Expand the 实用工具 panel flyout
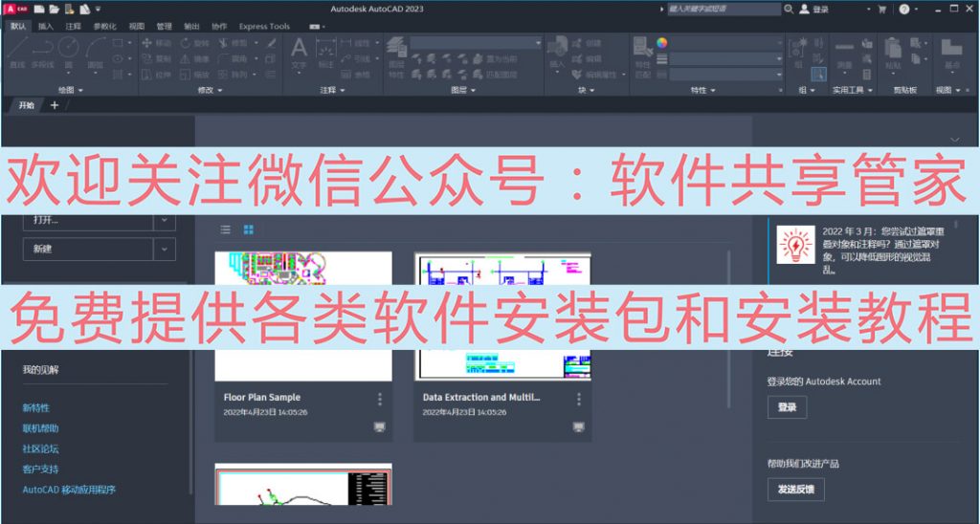The width and height of the screenshot is (980, 524). click(x=853, y=90)
